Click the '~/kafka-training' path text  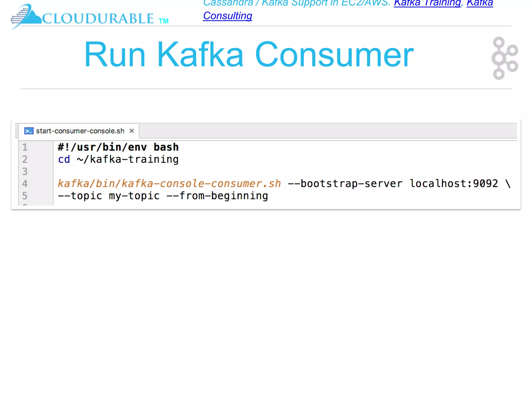tap(128, 159)
